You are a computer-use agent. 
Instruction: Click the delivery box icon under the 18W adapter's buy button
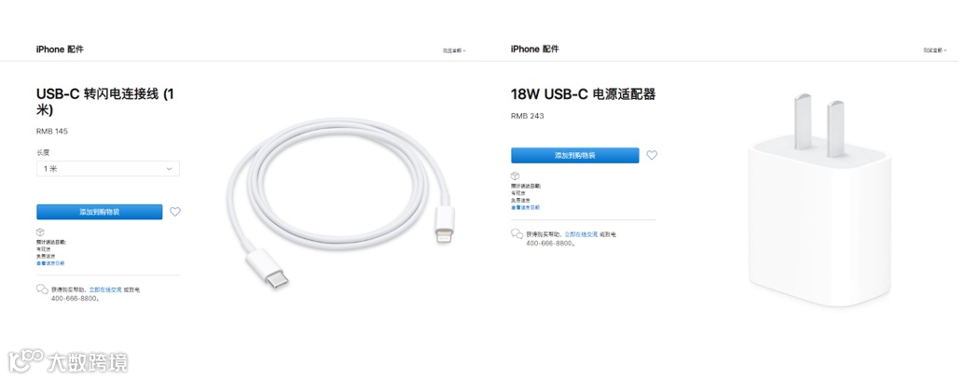click(x=515, y=176)
